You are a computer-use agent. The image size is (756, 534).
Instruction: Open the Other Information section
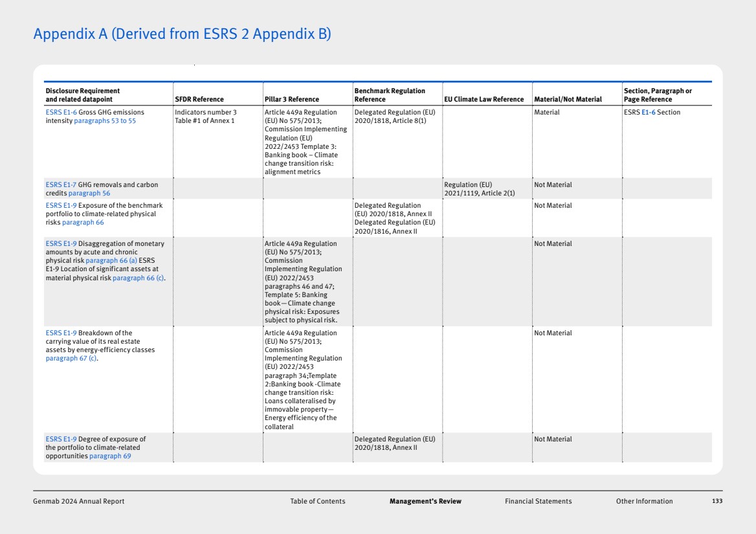coord(644,501)
